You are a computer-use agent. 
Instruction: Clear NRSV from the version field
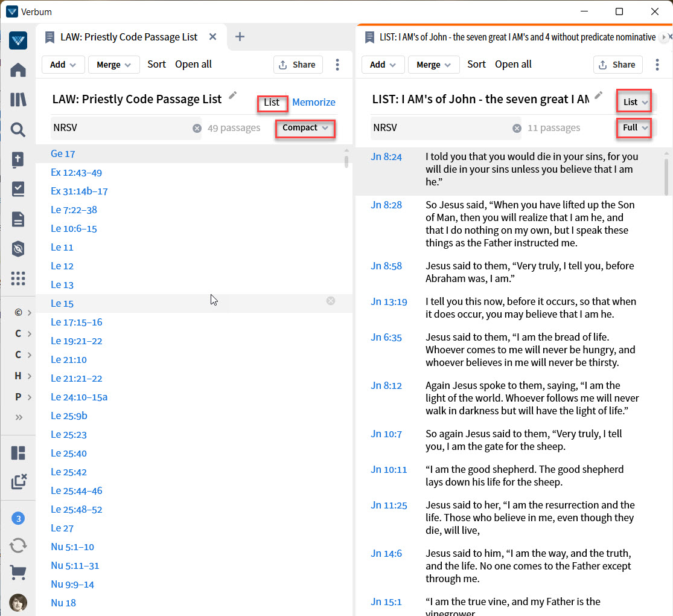197,127
